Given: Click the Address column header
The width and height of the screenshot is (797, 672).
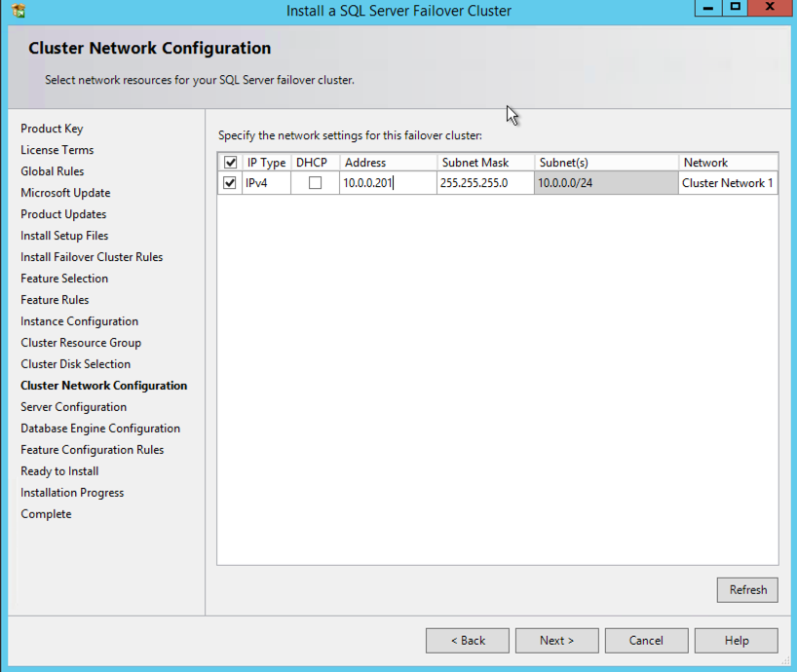Looking at the screenshot, I should coord(387,163).
